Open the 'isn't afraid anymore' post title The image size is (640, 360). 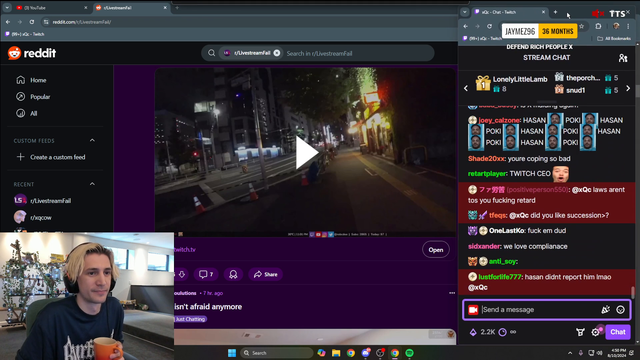208,307
